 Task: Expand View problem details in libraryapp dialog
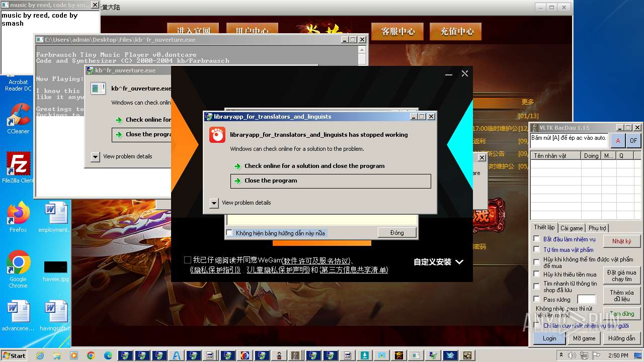point(214,203)
